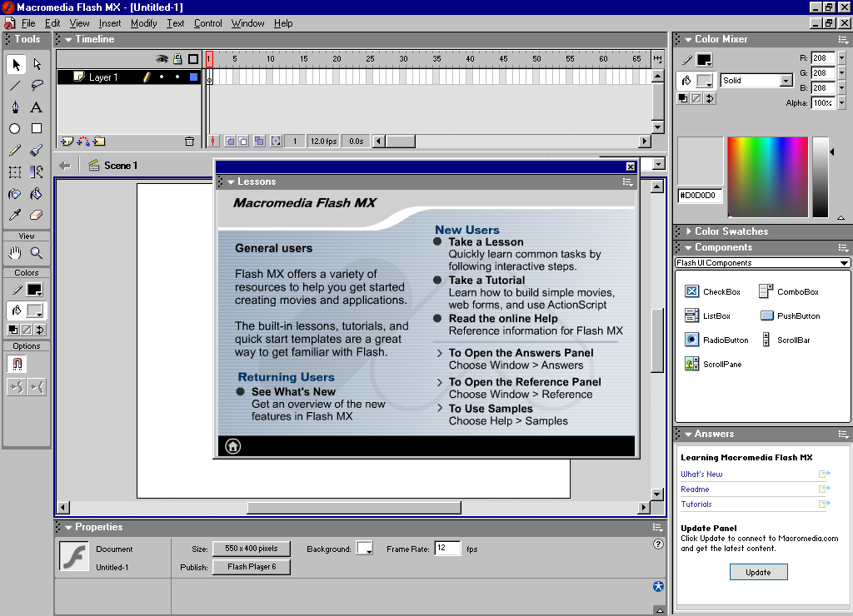This screenshot has height=616, width=853.
Task: Select the Oval tool
Action: 16,128
